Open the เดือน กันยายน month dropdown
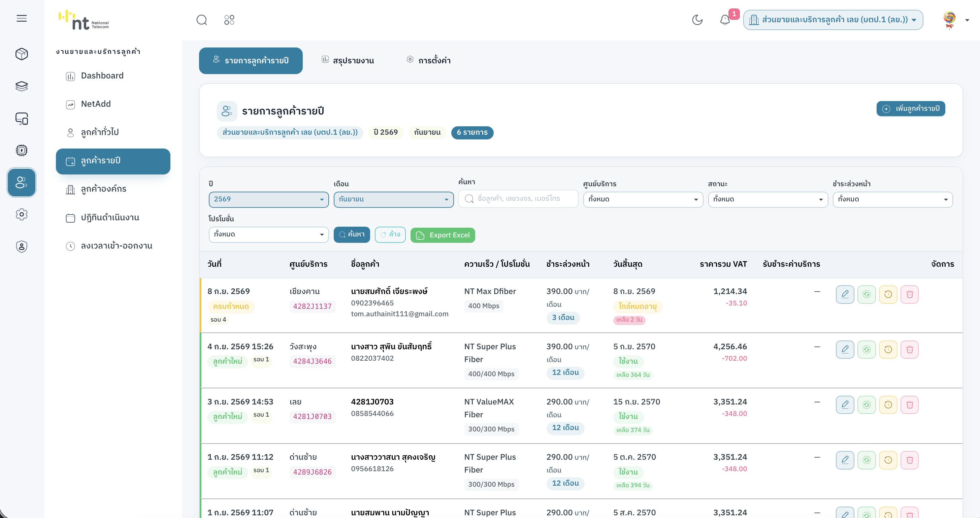This screenshot has height=518, width=980. pos(393,199)
